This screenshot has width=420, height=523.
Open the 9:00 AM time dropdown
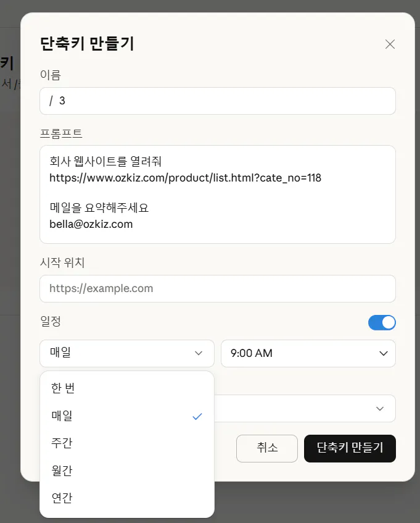tap(308, 353)
